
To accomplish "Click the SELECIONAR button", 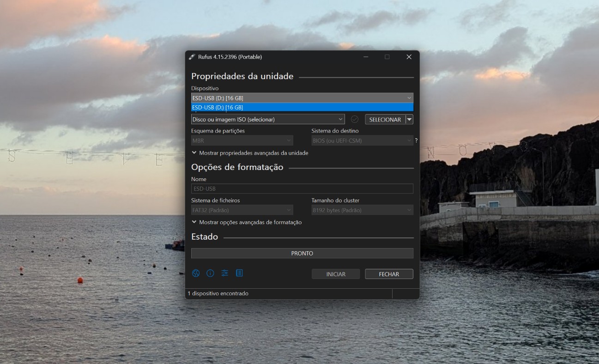I will pos(385,119).
